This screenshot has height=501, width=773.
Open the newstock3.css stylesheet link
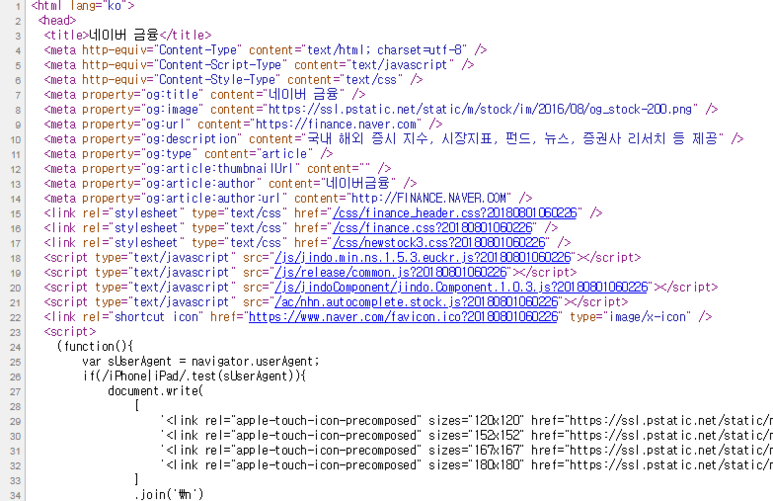[x=439, y=243]
